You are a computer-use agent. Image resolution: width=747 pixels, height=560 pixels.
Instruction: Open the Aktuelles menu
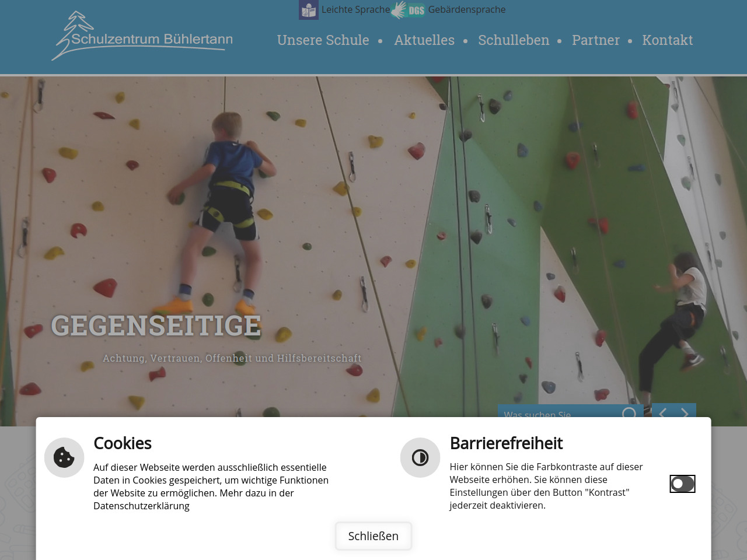424,40
